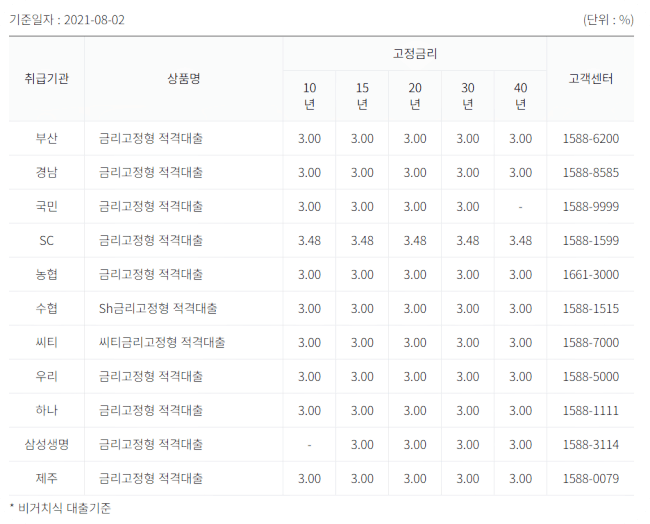Click the 기준일자 2021-08-02 date text
The width and height of the screenshot is (650, 524).
pos(67,20)
